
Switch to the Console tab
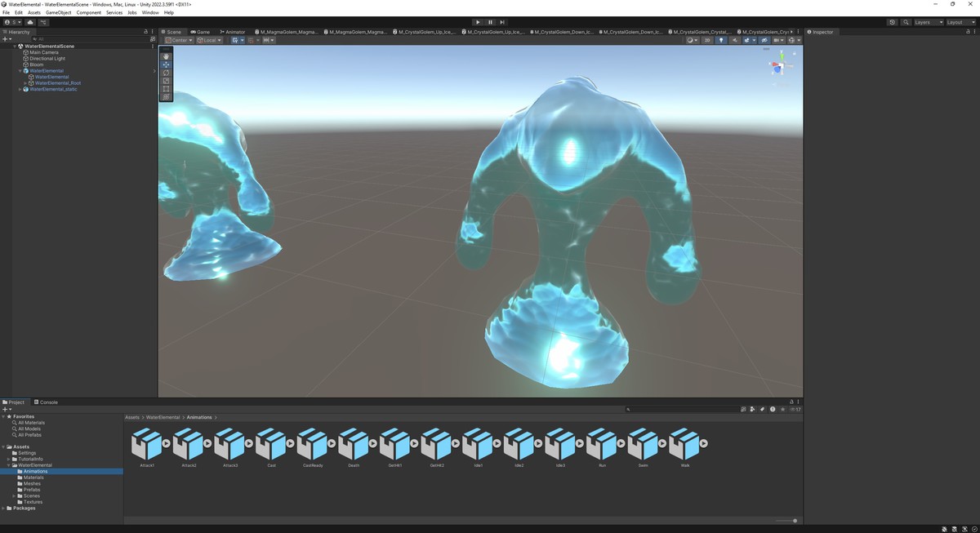[46, 402]
